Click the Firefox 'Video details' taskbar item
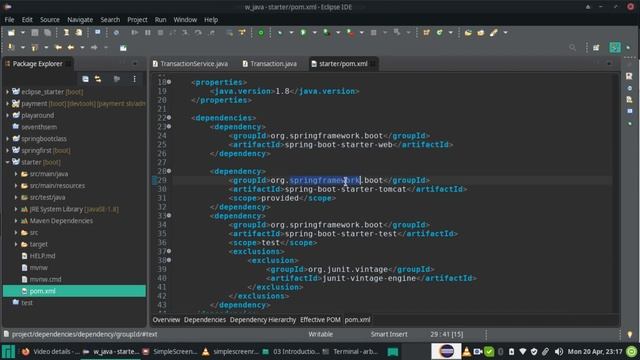Viewport: 640px width, 360px height. 51,351
